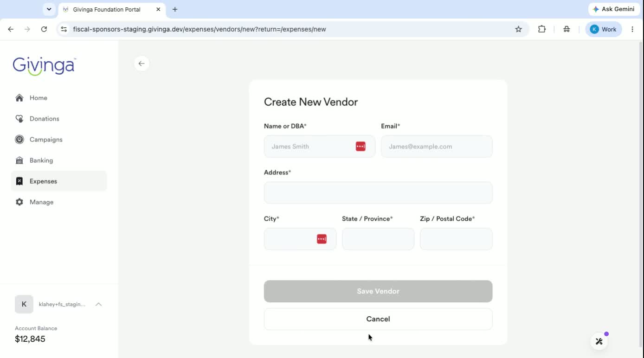Go to the Manage gear icon

19,202
